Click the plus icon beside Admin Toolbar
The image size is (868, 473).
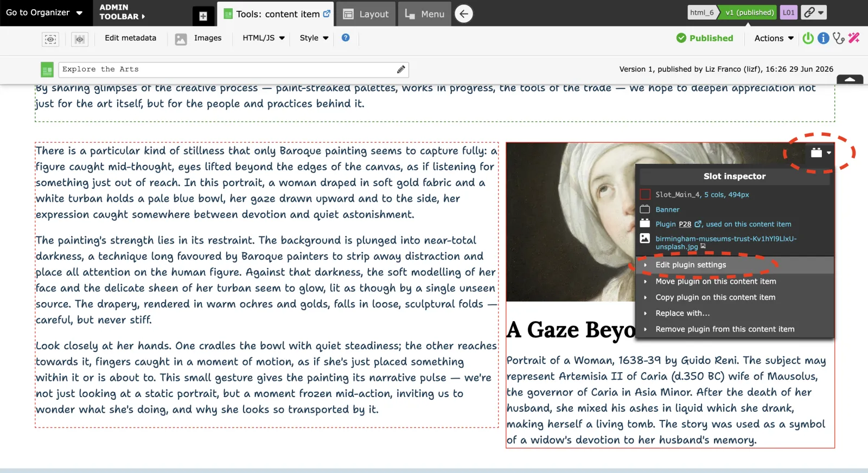(203, 16)
